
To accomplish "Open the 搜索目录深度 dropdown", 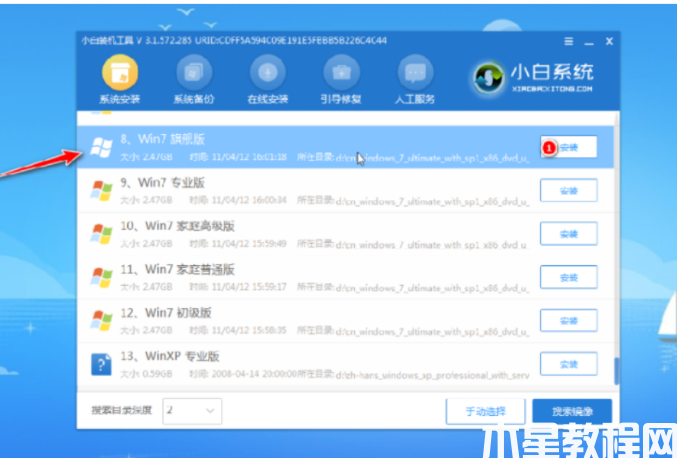I will coord(192,411).
